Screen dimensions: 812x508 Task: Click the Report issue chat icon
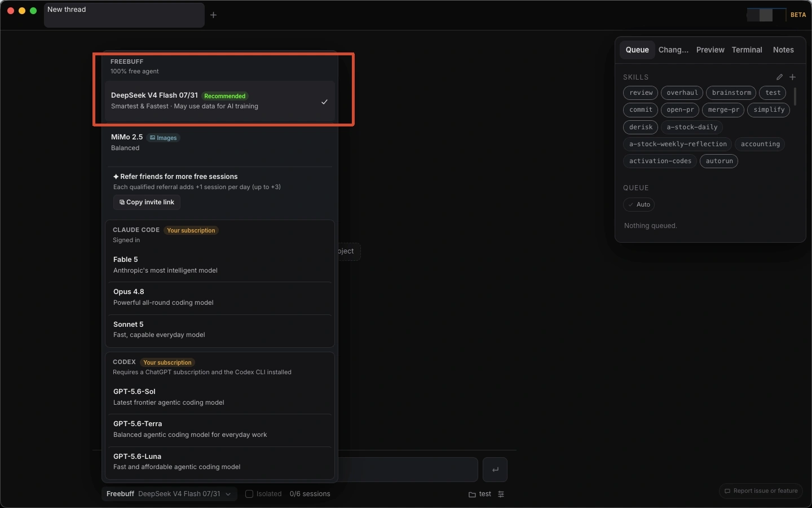727,491
